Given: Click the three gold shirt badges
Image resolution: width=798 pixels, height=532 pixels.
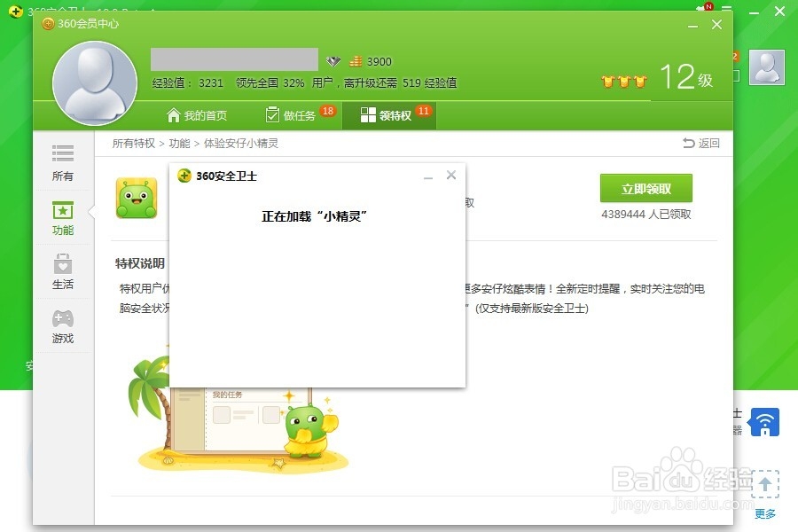Looking at the screenshot, I should (624, 81).
